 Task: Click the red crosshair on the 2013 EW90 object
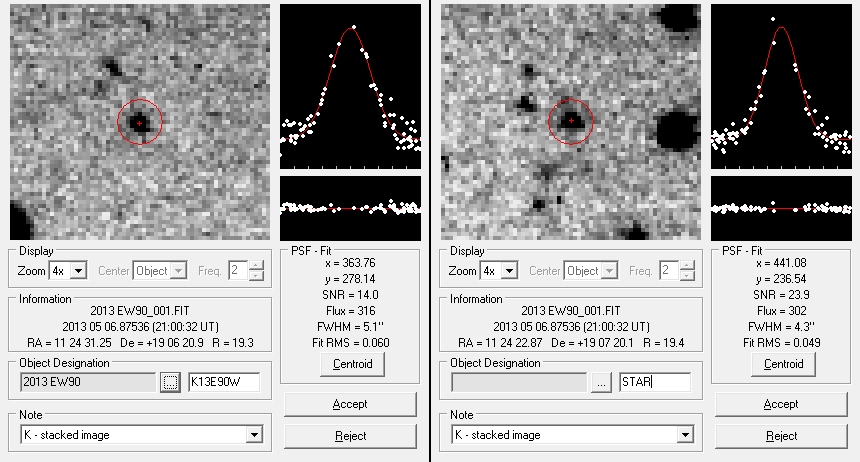[139, 122]
